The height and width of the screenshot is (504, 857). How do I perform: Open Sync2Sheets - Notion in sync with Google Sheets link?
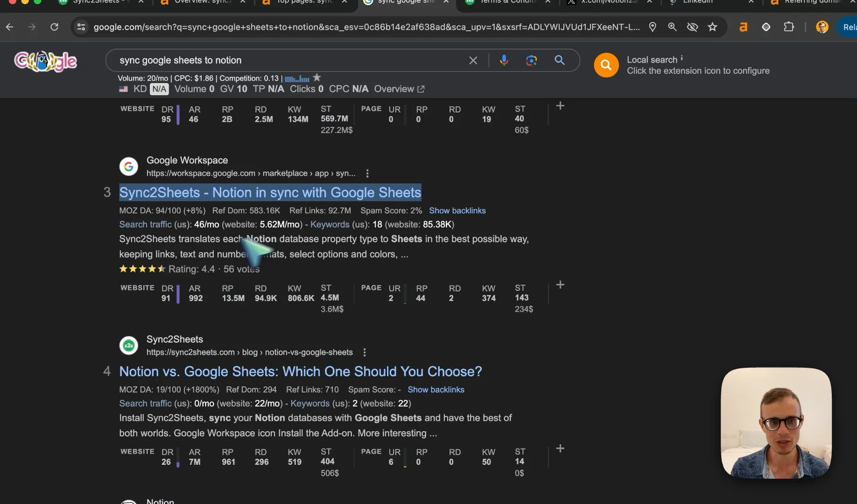[270, 192]
